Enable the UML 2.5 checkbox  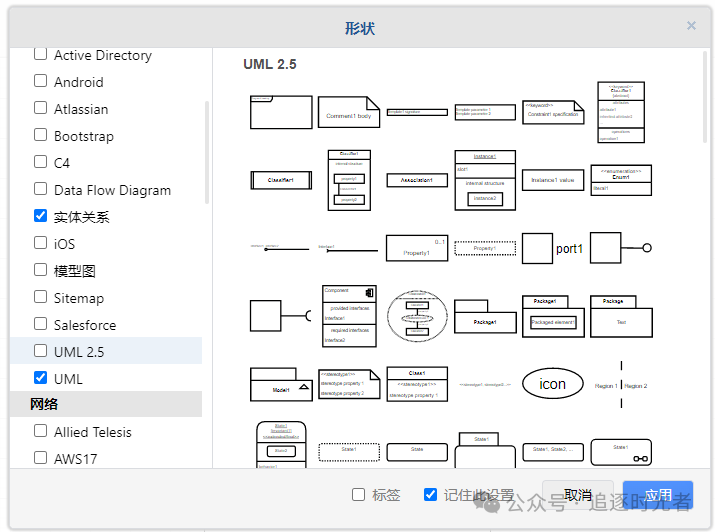coord(41,351)
